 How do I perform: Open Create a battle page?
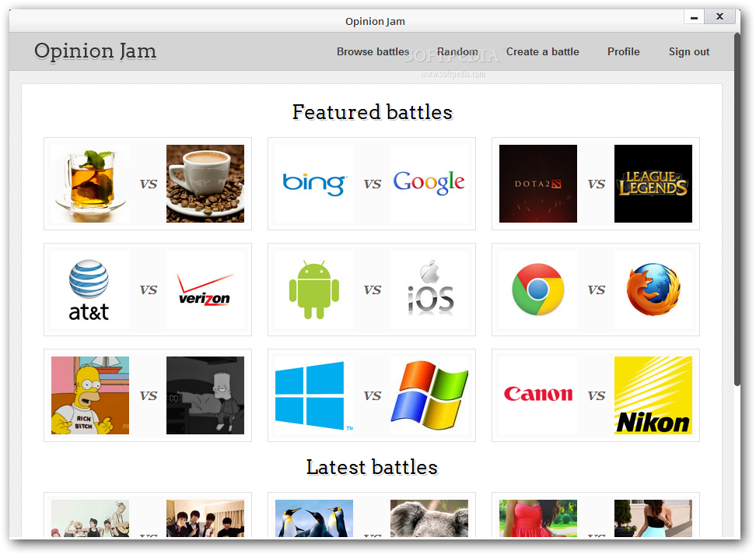pyautogui.click(x=542, y=51)
